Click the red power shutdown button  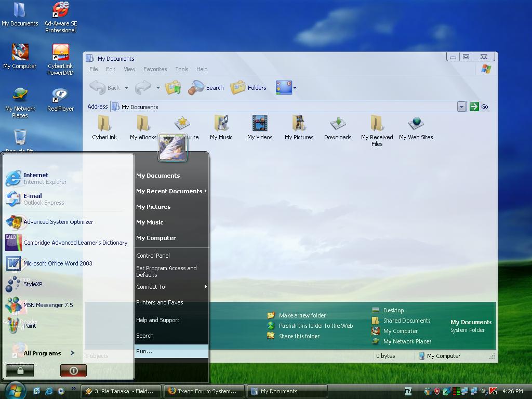click(x=73, y=371)
